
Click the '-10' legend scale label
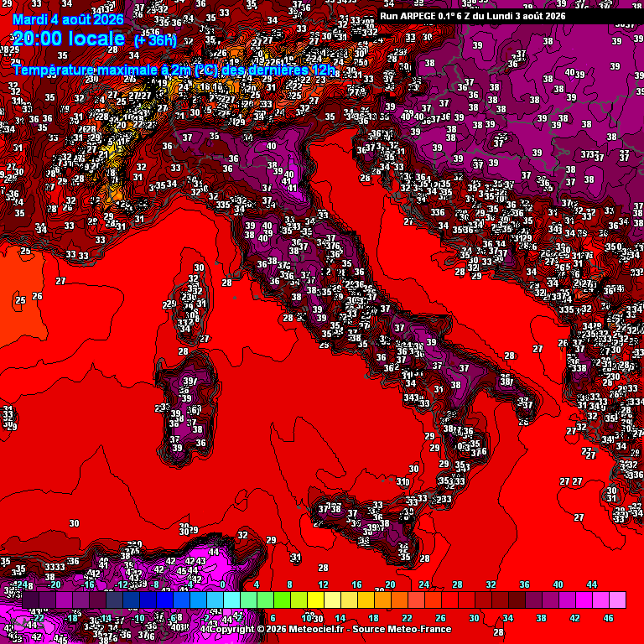pyautogui.click(x=138, y=618)
